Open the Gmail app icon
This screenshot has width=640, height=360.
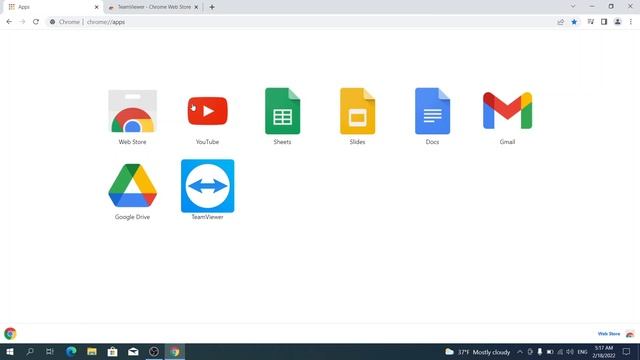point(507,111)
